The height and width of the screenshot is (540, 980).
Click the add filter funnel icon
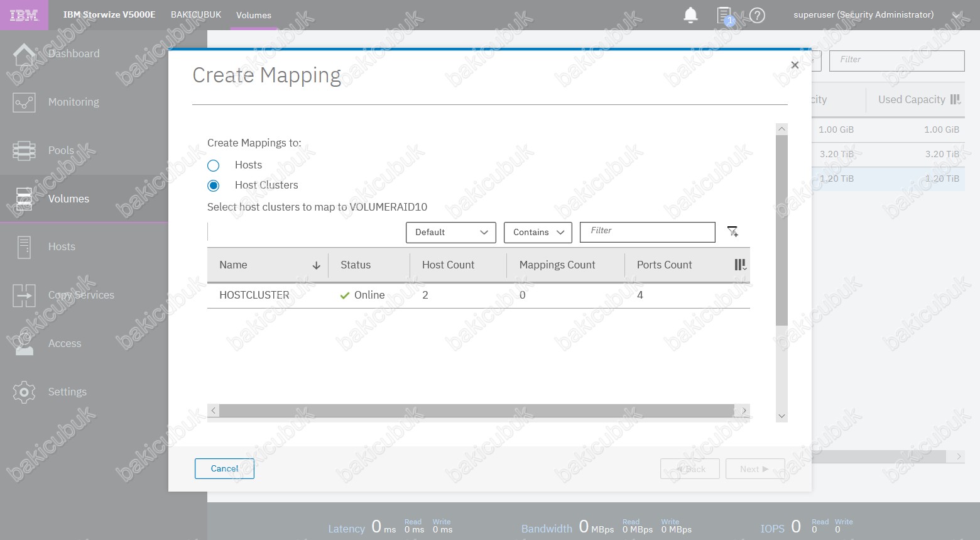(x=732, y=232)
